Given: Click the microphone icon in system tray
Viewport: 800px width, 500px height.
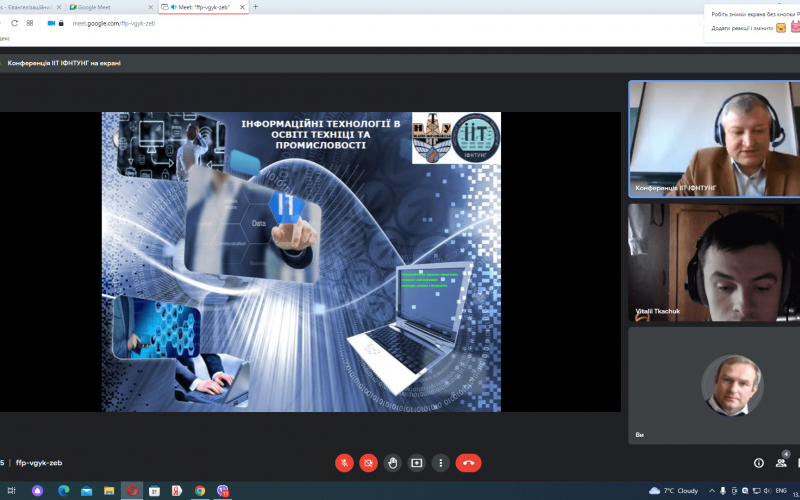Looking at the screenshot, I should 723,491.
